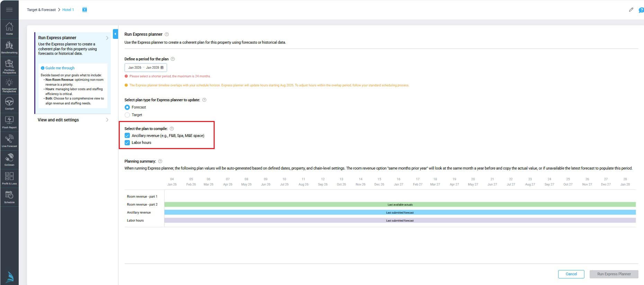644x285 pixels.
Task: Click the Cancel button
Action: [x=571, y=274]
